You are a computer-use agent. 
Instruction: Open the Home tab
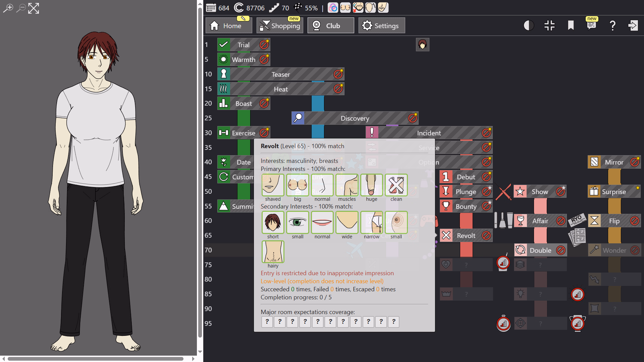[229, 26]
